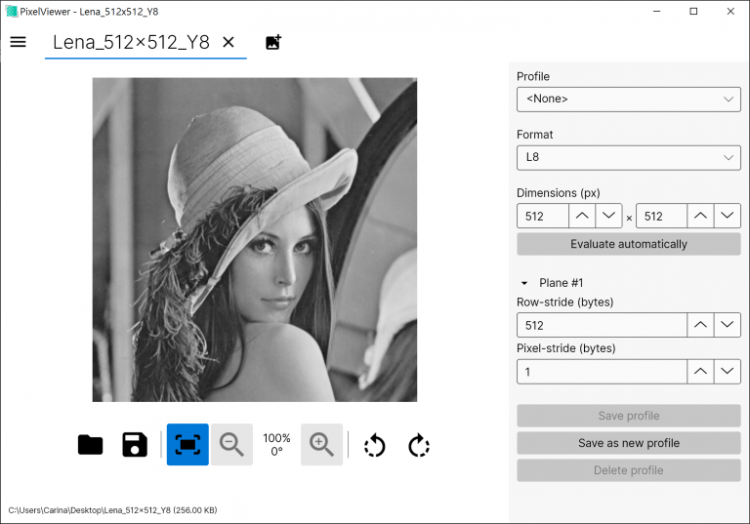Viewport: 750px width, 524px height.
Task: Open the hamburger menu
Action: coord(18,42)
